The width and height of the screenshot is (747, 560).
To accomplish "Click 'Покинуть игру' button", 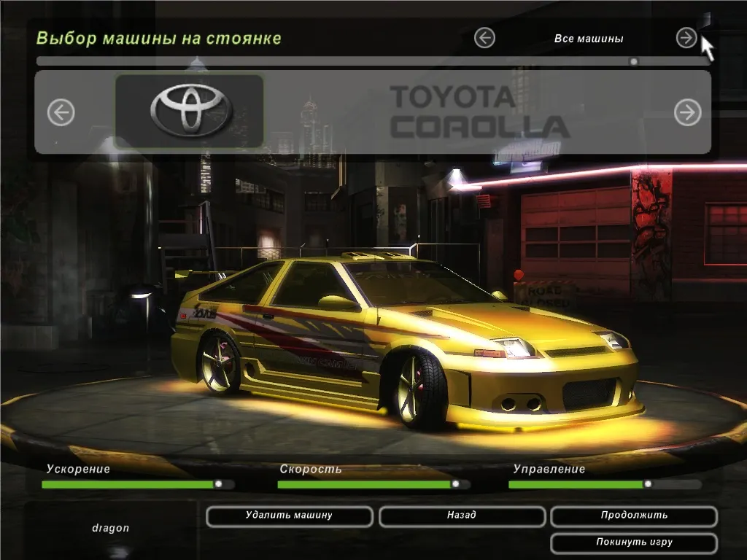I will click(x=634, y=542).
